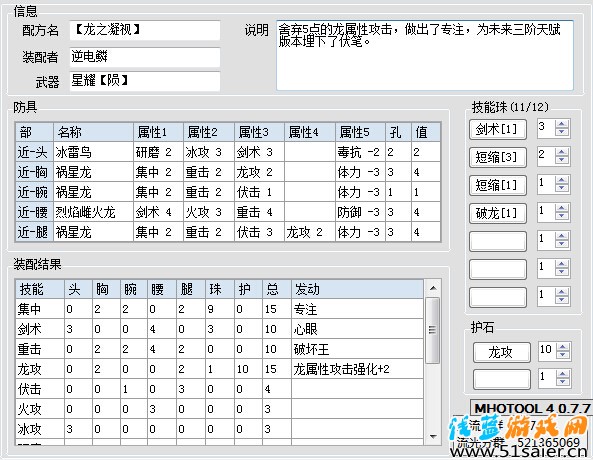Select the 近-腿 armor row header
Image resolution: width=593 pixels, height=460 pixels.
point(34,232)
